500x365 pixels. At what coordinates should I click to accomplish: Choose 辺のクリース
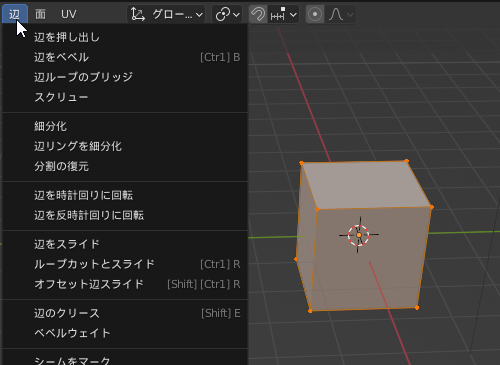click(x=125, y=313)
